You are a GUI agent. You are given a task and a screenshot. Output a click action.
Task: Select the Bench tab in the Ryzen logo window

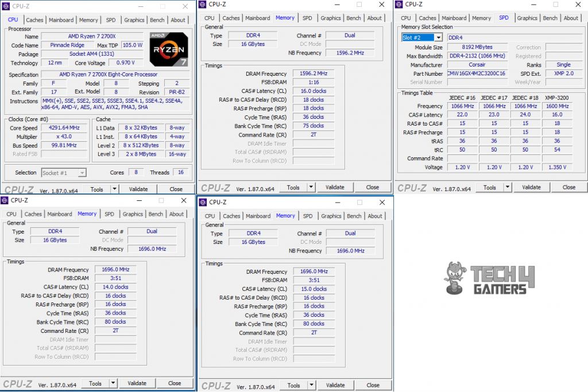pos(157,20)
